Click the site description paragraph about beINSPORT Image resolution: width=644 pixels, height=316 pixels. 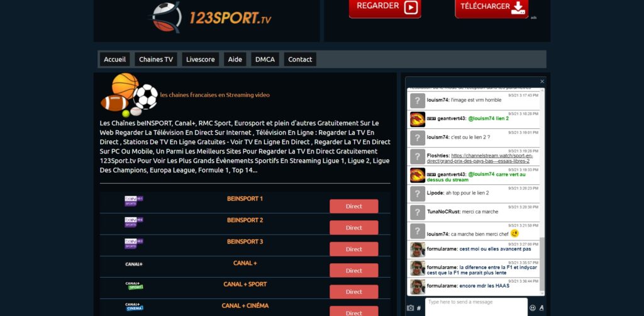pos(245,147)
